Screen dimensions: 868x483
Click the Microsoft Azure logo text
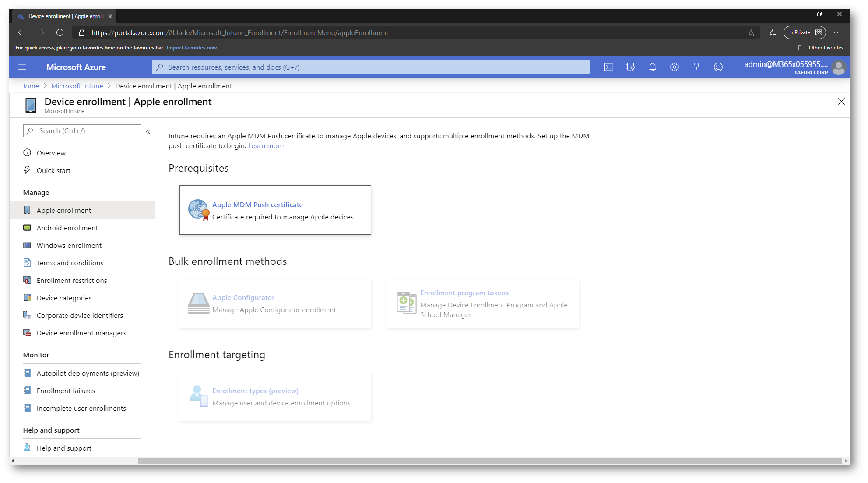76,67
